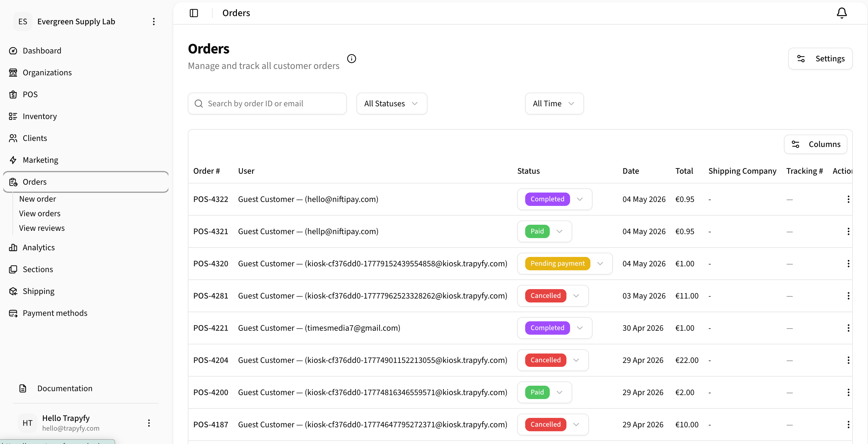The height and width of the screenshot is (444, 868).
Task: Click the HT user avatar
Action: (x=27, y=423)
